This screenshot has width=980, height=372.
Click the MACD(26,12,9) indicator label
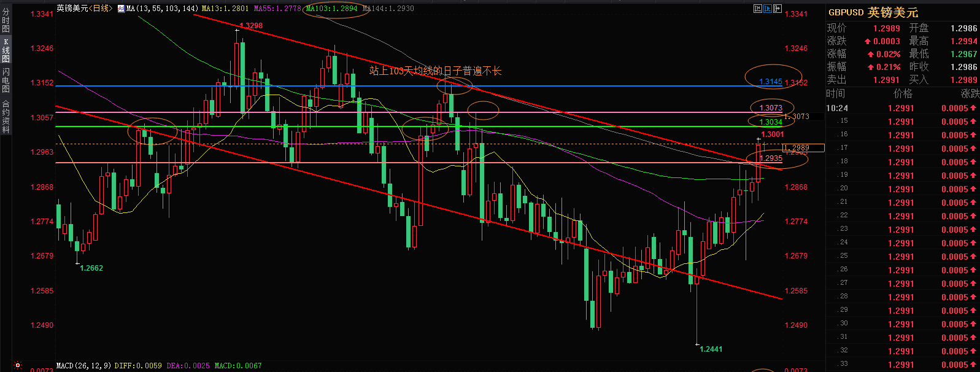tap(83, 366)
